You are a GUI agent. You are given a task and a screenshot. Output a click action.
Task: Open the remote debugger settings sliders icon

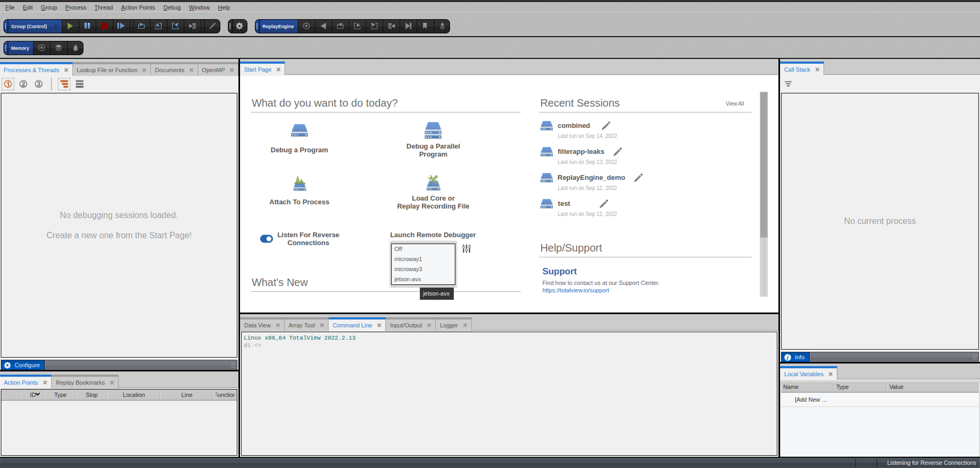(x=467, y=248)
